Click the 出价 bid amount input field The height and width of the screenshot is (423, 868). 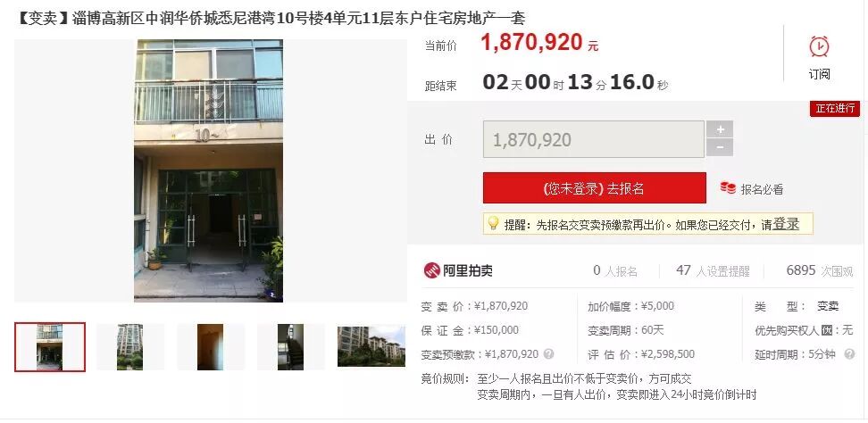pyautogui.click(x=594, y=139)
